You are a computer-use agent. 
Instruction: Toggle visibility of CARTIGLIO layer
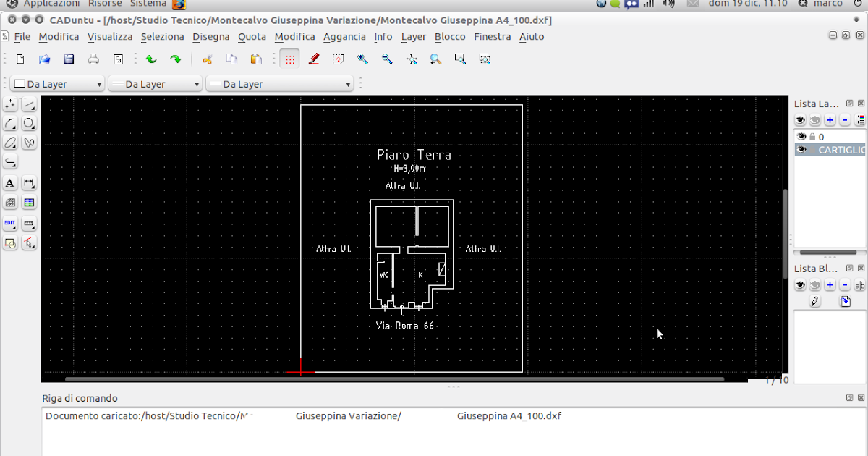[x=801, y=150]
